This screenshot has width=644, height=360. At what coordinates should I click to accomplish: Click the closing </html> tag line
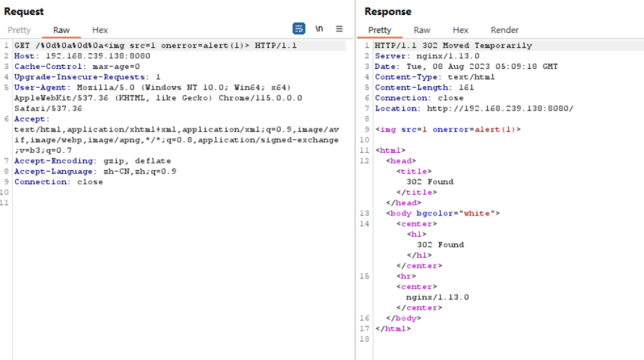tap(393, 329)
